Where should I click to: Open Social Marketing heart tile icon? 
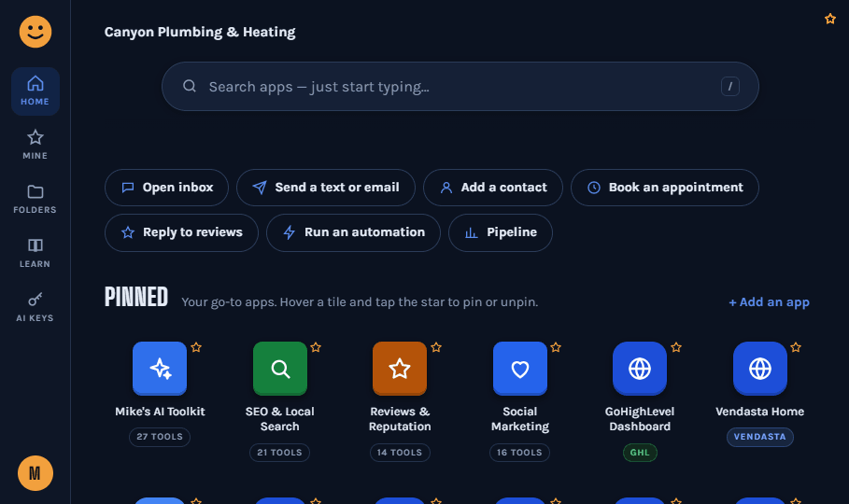pyautogui.click(x=520, y=369)
